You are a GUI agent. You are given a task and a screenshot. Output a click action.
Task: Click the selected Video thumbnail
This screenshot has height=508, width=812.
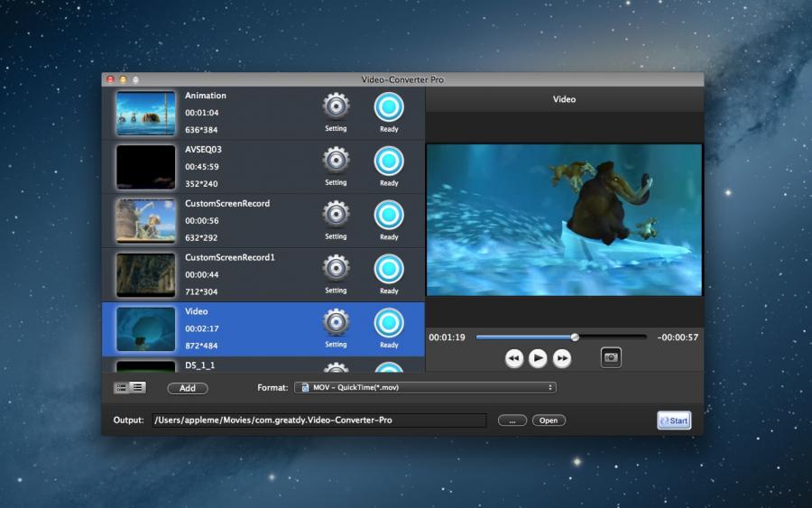[145, 328]
